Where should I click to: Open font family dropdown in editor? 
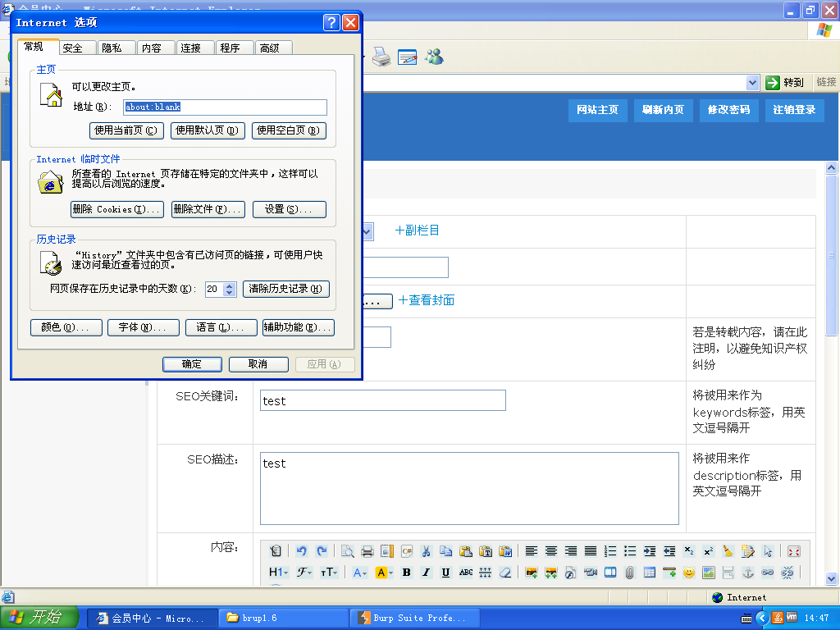[x=304, y=573]
